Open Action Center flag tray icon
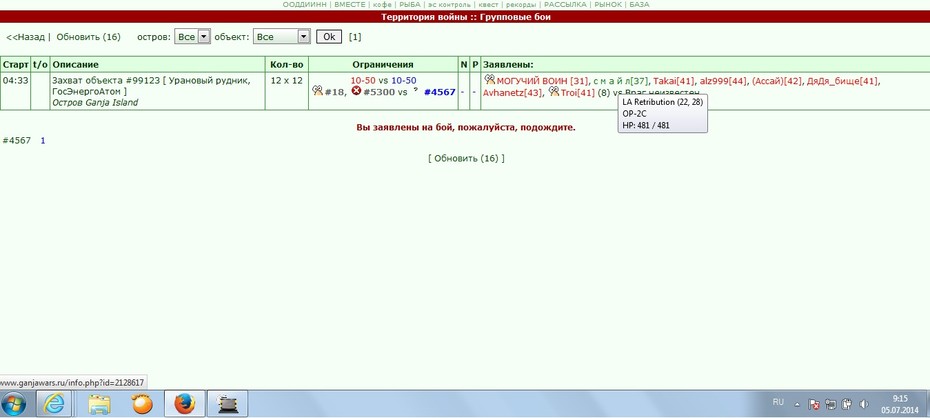This screenshot has width=930, height=418. click(814, 404)
